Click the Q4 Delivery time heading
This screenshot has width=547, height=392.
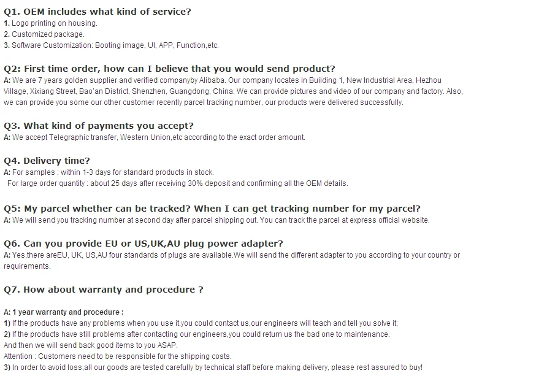(47, 161)
